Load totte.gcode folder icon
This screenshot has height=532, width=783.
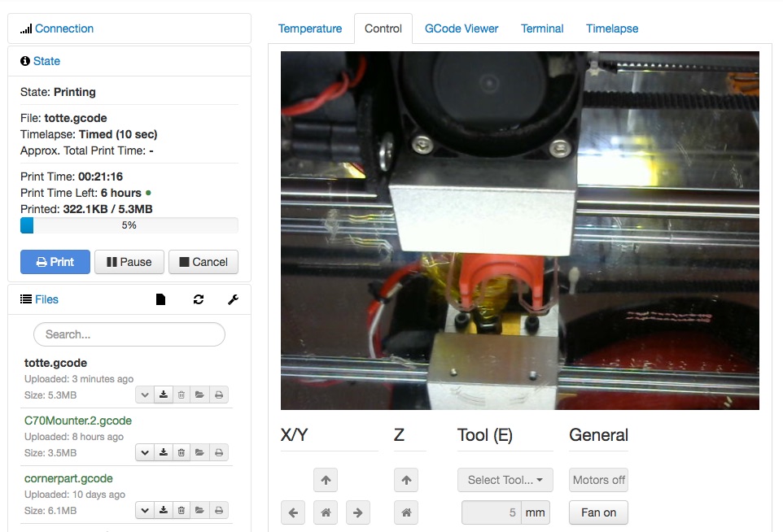click(199, 395)
